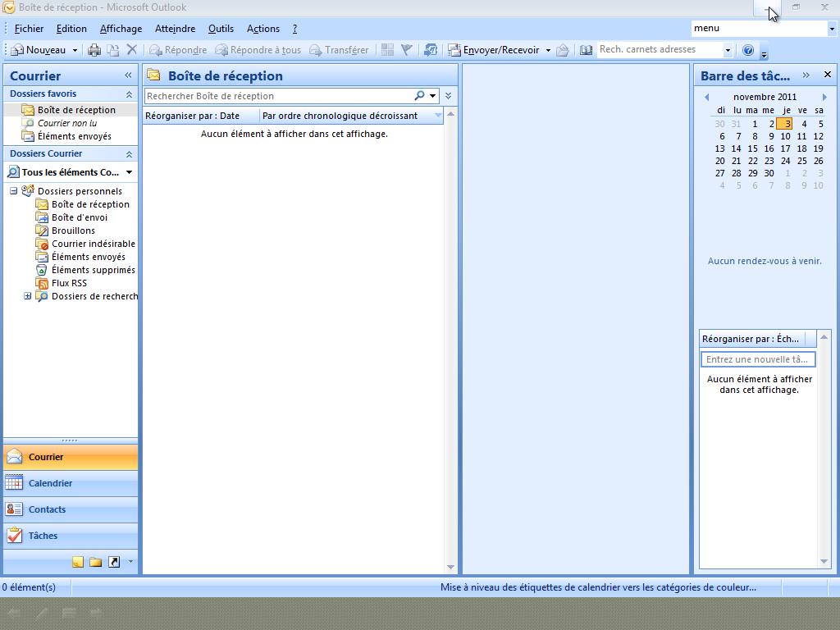This screenshot has height=630, width=840.
Task: Open the Outils menu
Action: 221,29
